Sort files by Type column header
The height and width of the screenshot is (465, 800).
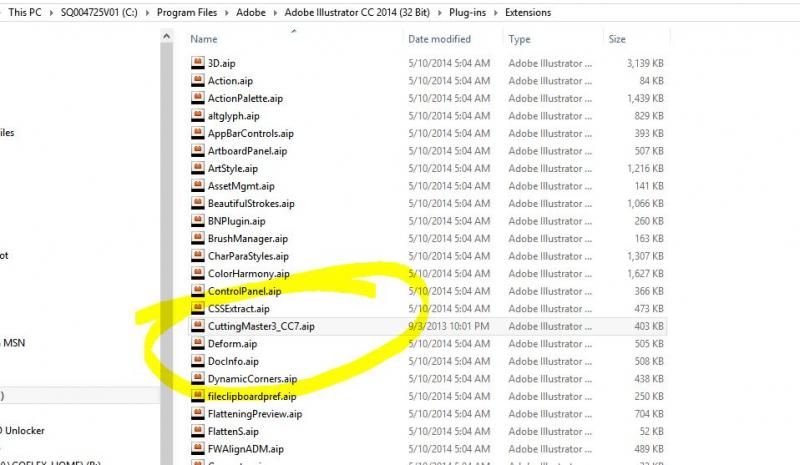tap(519, 39)
